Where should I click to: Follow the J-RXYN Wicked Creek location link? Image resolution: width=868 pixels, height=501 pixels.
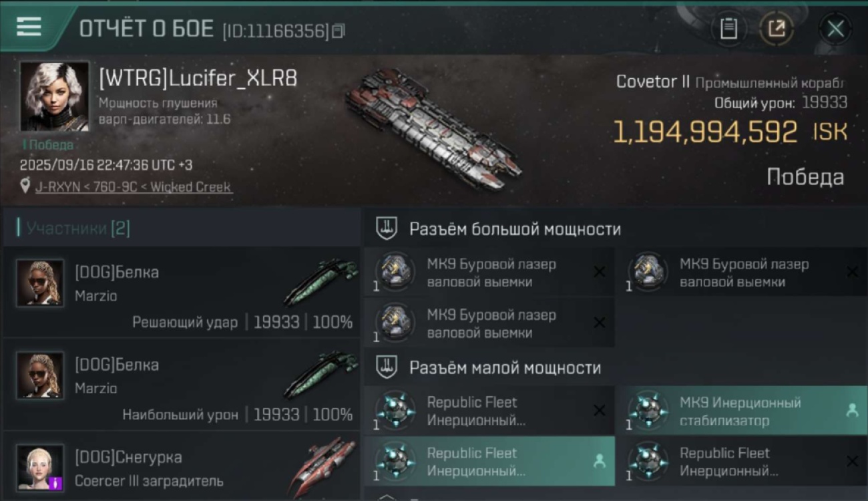pyautogui.click(x=134, y=187)
